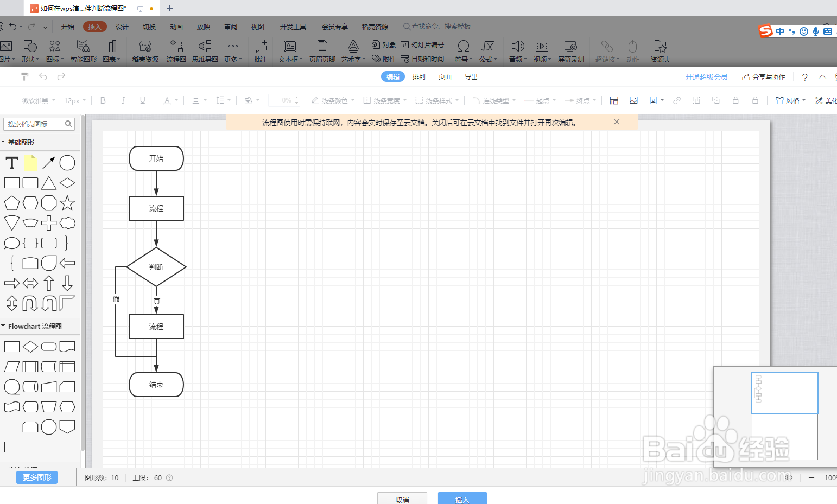Open the 审阅 ribbon tab
837x504 pixels.
coord(231,27)
